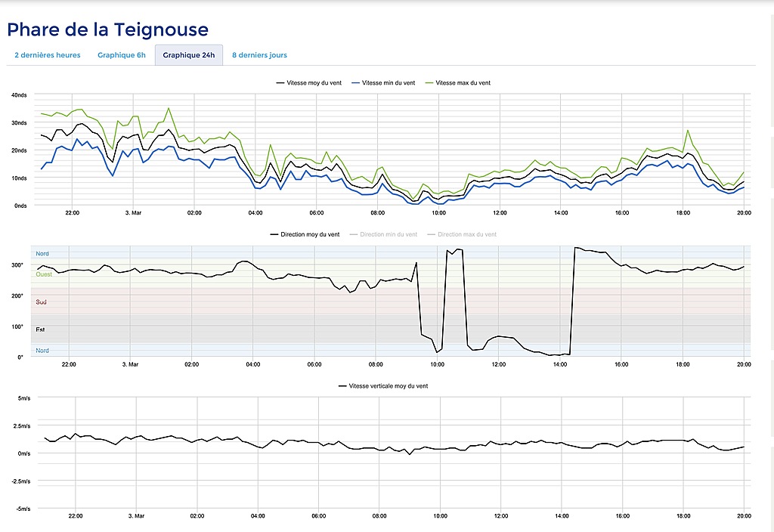
Task: Click the 'Phare de la Teignouse' heading
Action: pos(107,29)
